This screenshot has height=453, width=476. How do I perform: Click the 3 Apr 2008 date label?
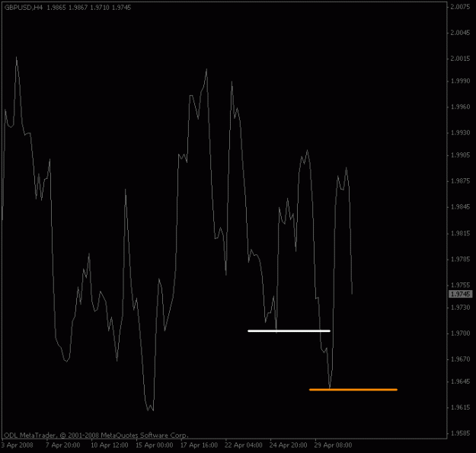18,445
